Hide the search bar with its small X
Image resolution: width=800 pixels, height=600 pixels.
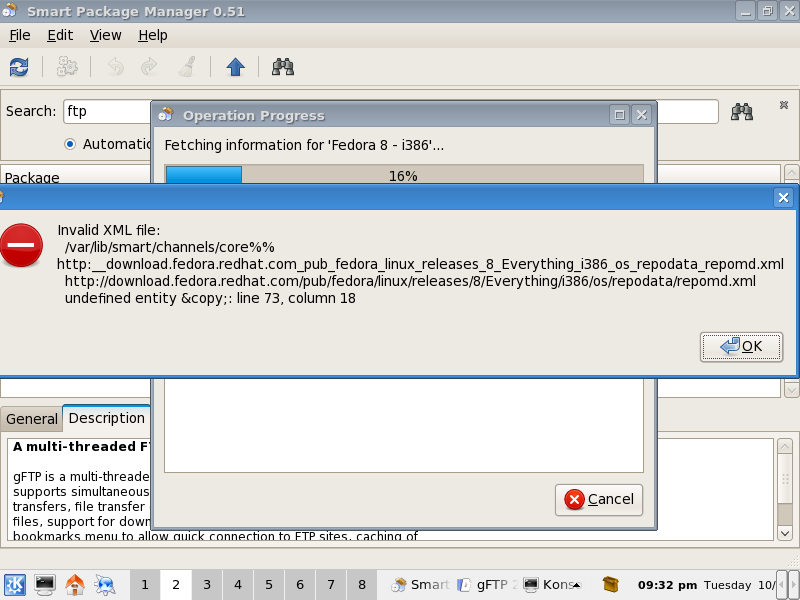(784, 105)
